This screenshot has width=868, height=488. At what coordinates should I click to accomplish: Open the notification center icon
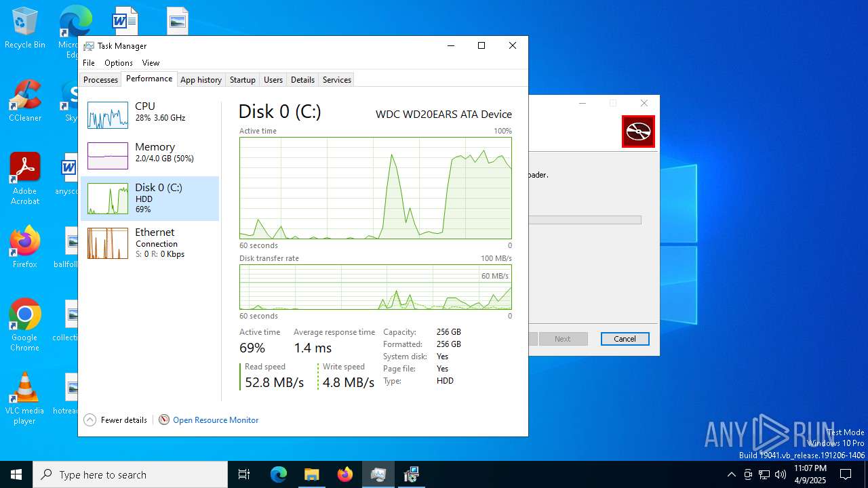[846, 474]
